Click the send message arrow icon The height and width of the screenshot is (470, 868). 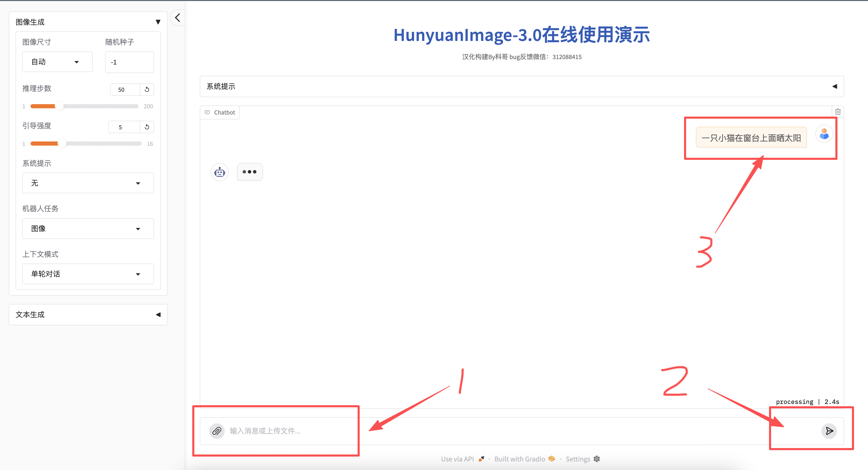(829, 431)
